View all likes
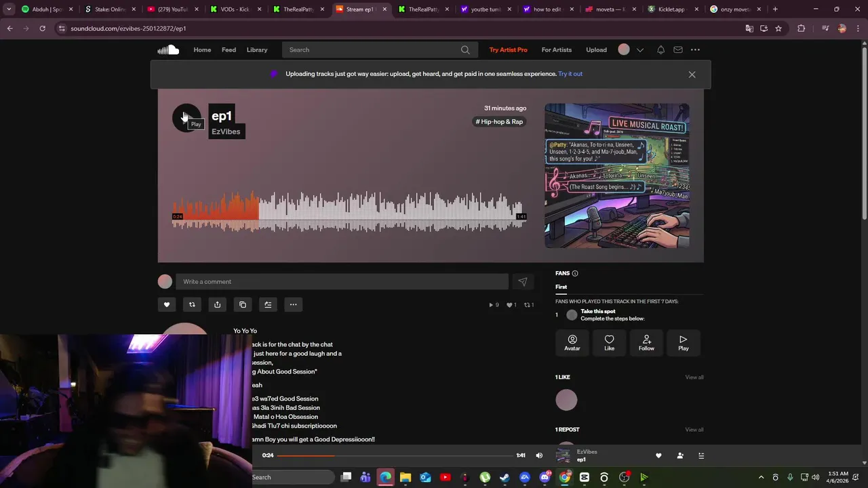868x488 pixels. pos(694,377)
